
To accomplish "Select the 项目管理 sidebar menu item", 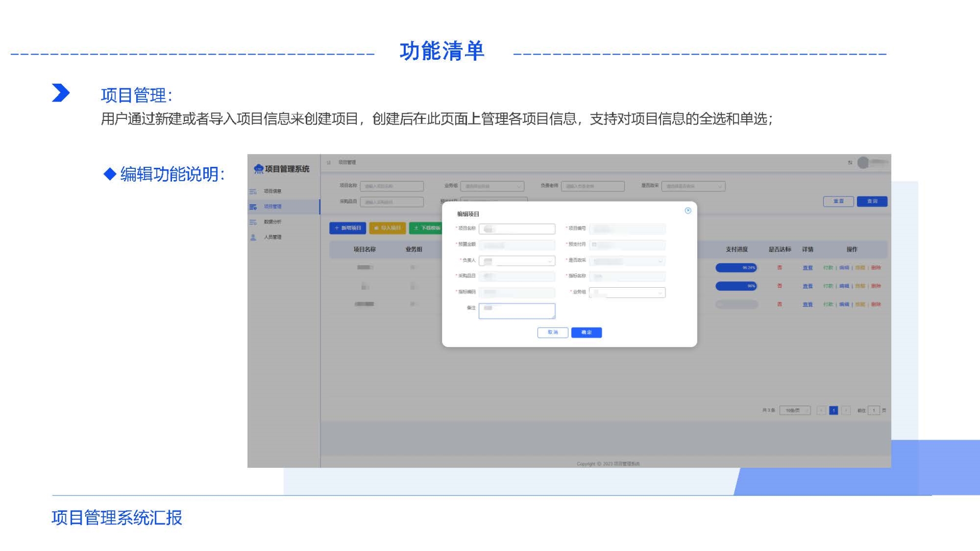I will pos(273,207).
